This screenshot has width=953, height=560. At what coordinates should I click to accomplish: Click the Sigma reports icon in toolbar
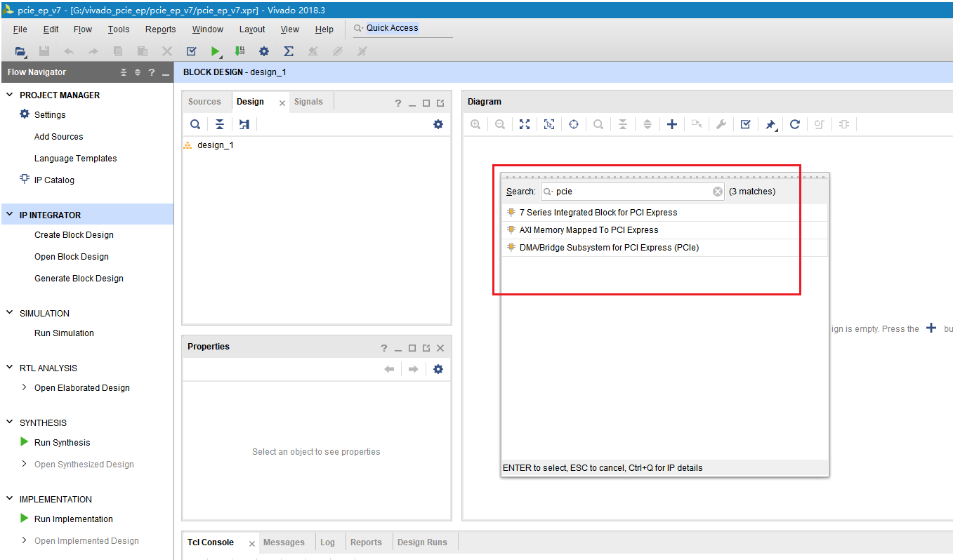[x=288, y=51]
